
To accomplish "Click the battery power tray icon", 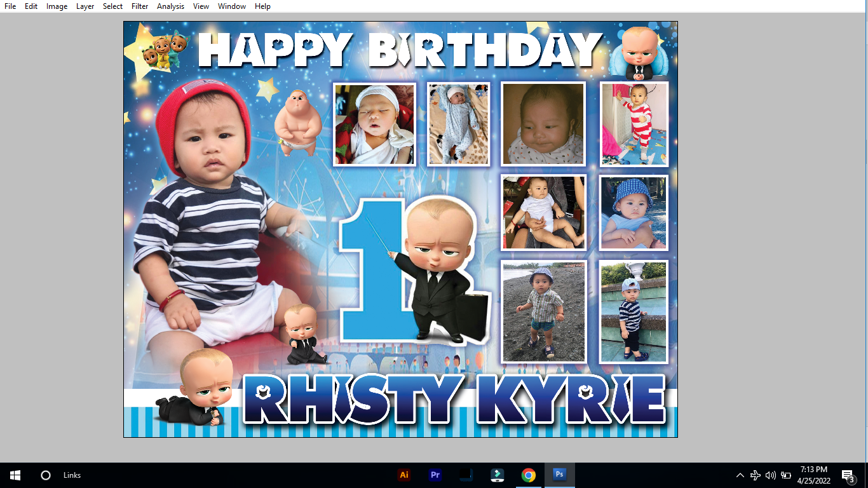I will click(786, 475).
